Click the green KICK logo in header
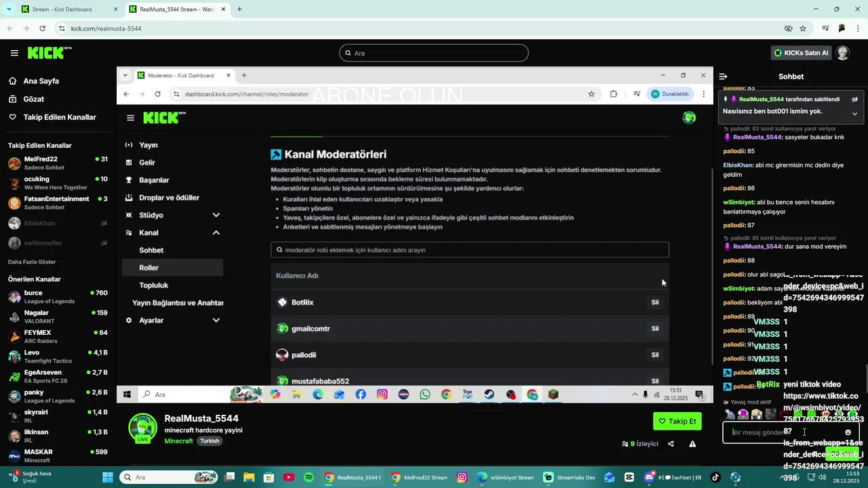The height and width of the screenshot is (488, 868). pyautogui.click(x=50, y=53)
